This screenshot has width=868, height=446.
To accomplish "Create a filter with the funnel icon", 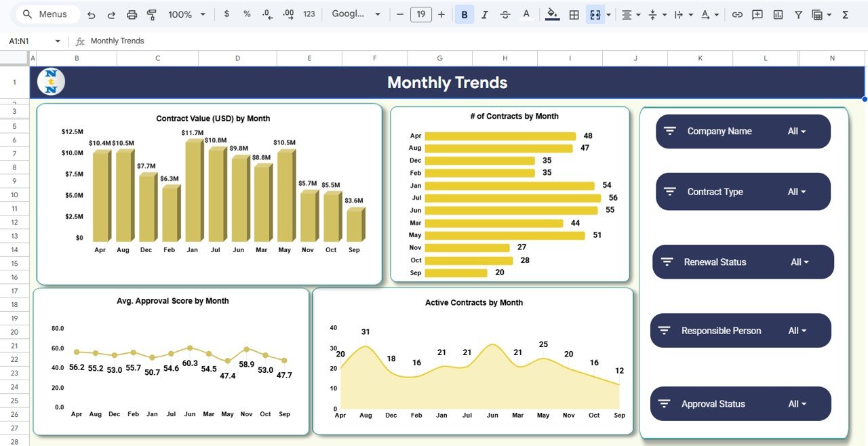I will 798,14.
